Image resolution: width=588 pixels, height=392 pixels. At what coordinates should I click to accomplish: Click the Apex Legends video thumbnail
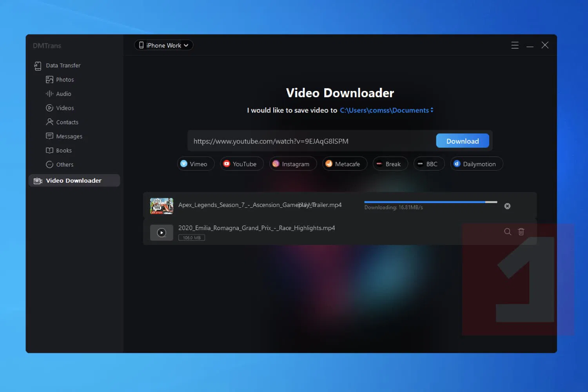[162, 206]
